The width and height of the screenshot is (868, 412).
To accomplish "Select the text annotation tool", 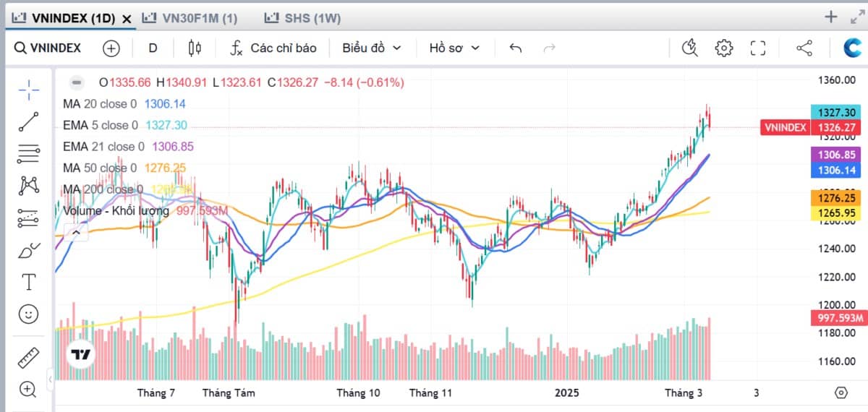I will 29,282.
